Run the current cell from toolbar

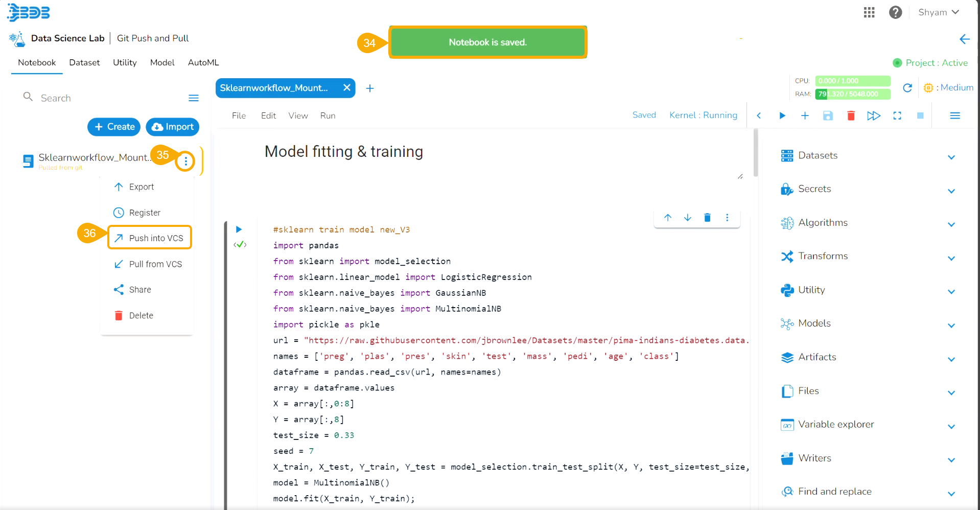click(x=782, y=115)
